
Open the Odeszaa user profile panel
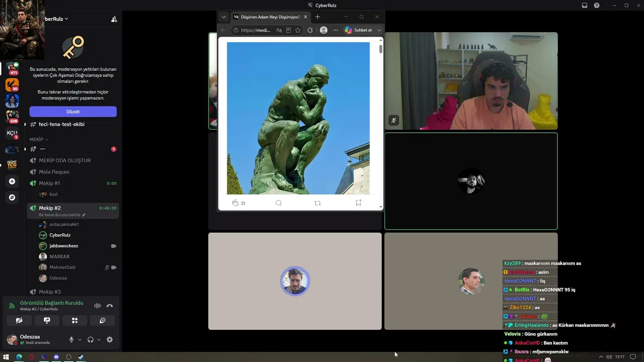34,339
